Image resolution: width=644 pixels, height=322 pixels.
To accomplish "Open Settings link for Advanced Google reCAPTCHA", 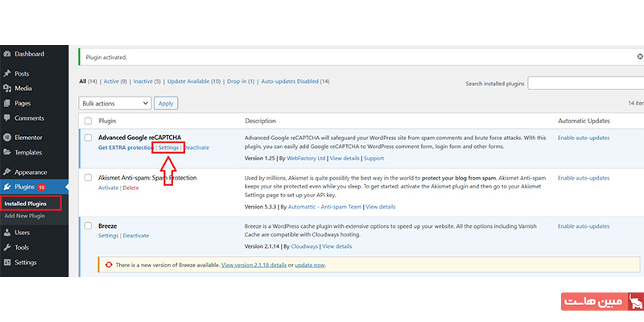I will pyautogui.click(x=168, y=147).
